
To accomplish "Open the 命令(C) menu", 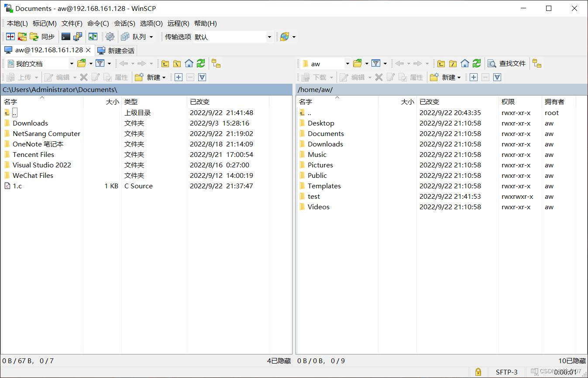I will [98, 24].
